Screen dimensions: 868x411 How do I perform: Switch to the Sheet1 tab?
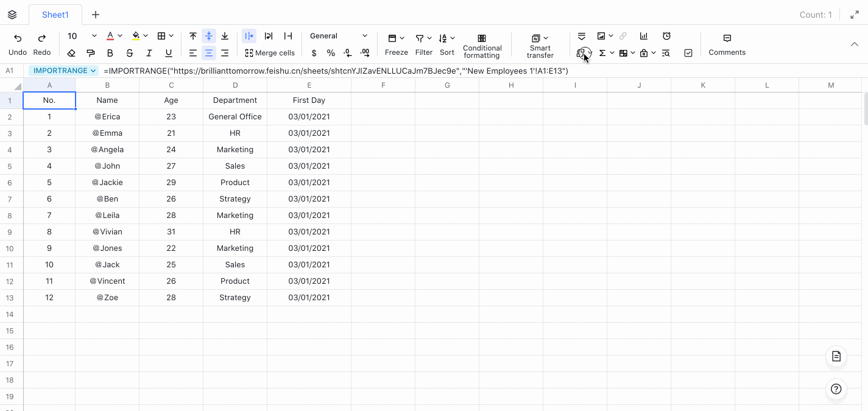tap(55, 15)
